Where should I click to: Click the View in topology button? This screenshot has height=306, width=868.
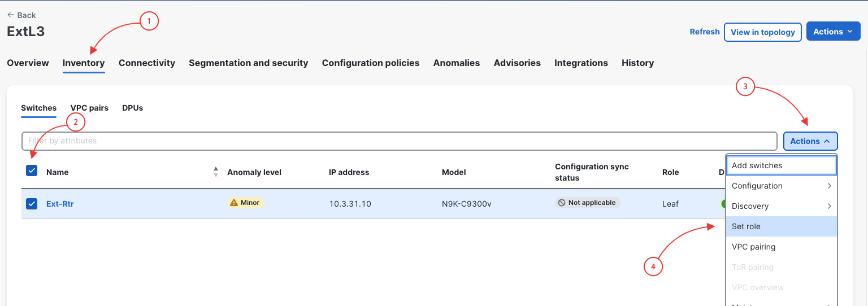(763, 32)
